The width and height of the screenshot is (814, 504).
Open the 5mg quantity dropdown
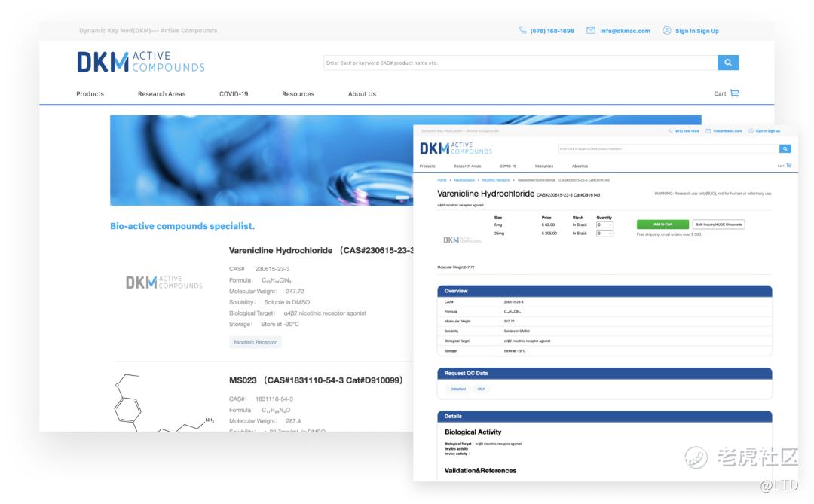pos(604,225)
